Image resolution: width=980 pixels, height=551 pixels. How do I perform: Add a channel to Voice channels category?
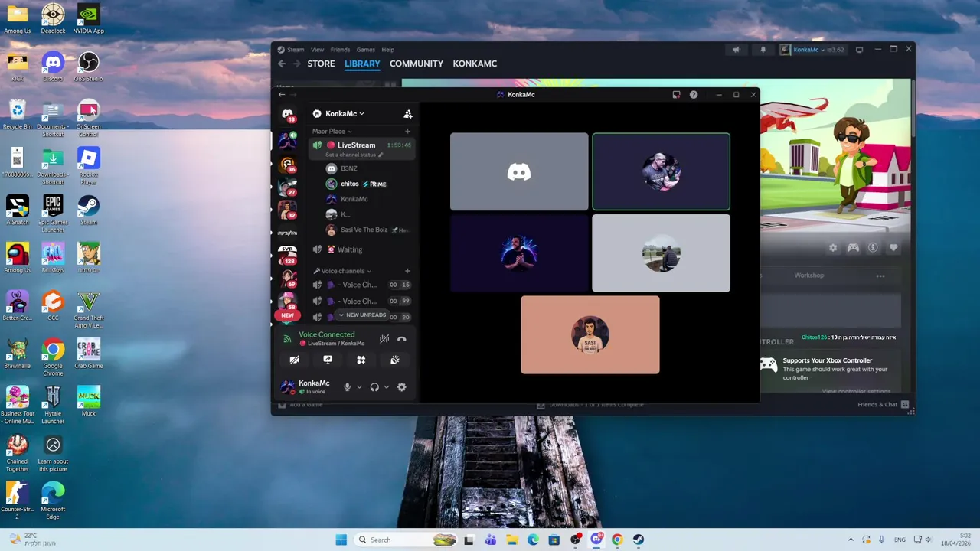407,271
